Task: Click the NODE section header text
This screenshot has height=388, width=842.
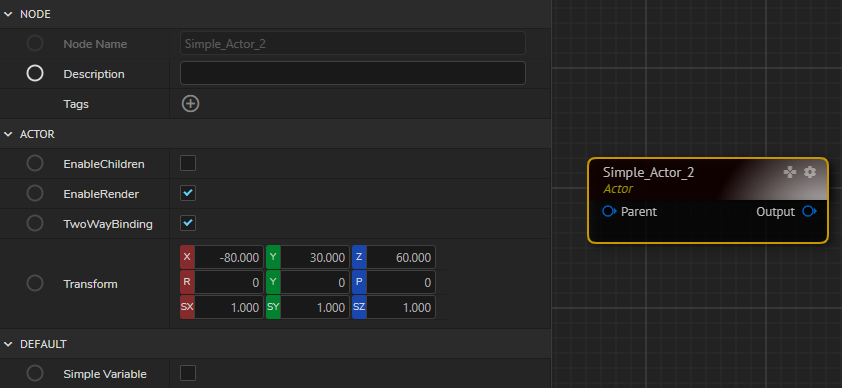Action: [35, 14]
